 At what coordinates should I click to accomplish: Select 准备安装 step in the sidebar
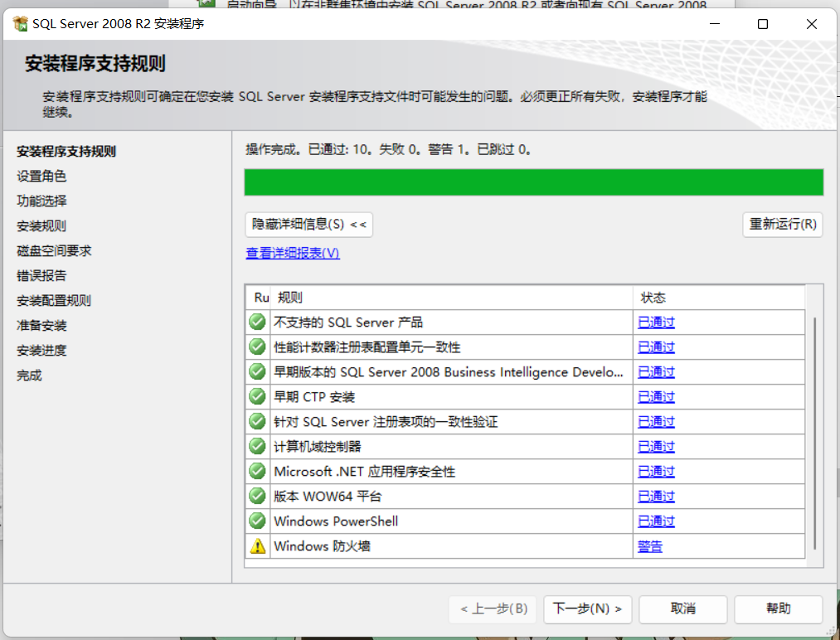click(x=41, y=326)
